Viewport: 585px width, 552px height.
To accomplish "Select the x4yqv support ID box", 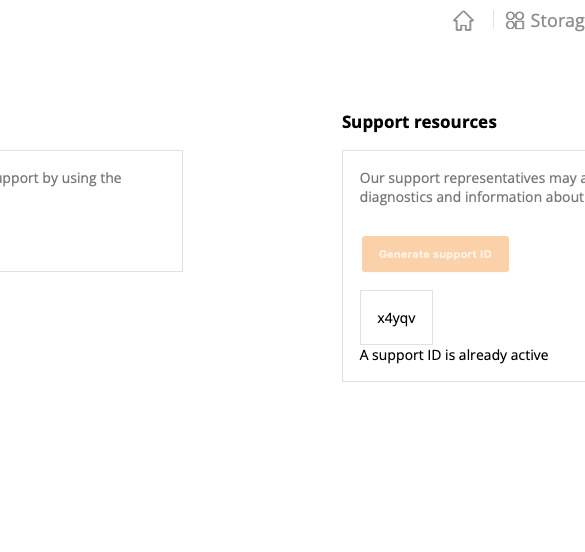I will coord(396,317).
